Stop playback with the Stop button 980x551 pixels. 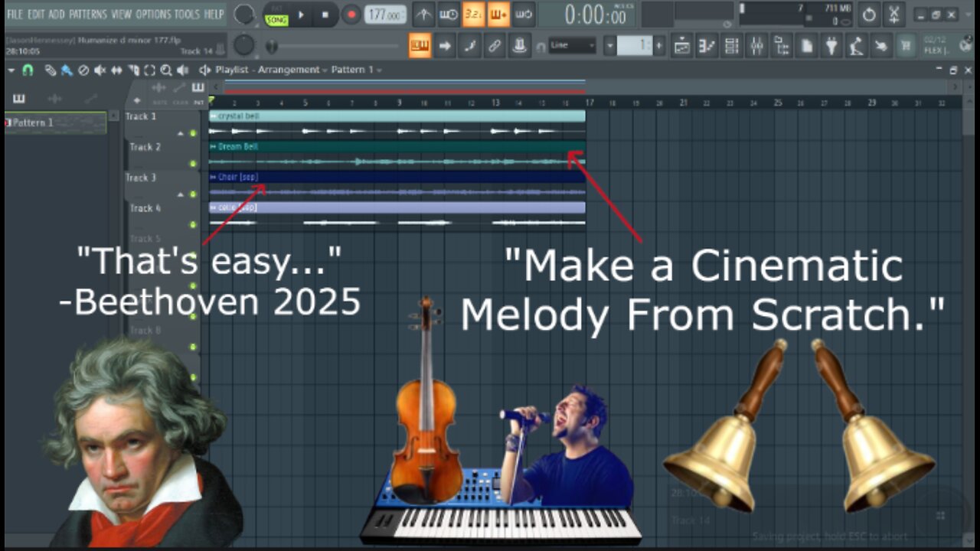(325, 15)
